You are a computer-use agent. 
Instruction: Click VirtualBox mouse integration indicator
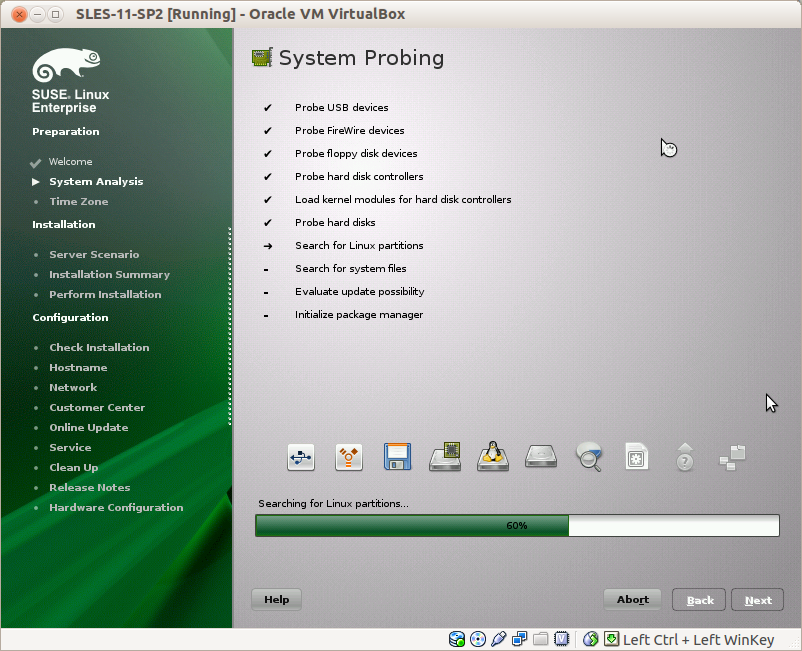coord(591,639)
